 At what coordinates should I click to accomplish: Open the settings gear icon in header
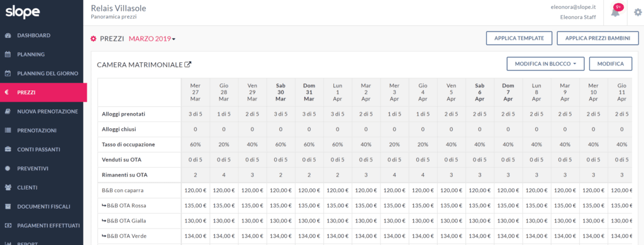pos(638,13)
